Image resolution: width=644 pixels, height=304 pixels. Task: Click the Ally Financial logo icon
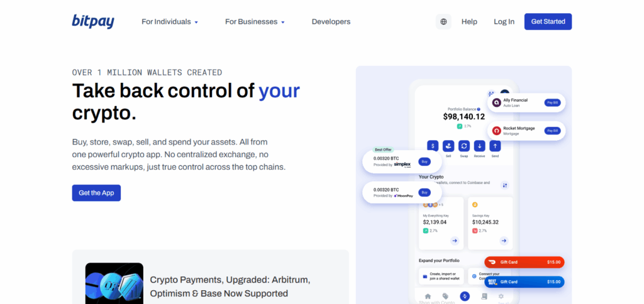pos(497,102)
